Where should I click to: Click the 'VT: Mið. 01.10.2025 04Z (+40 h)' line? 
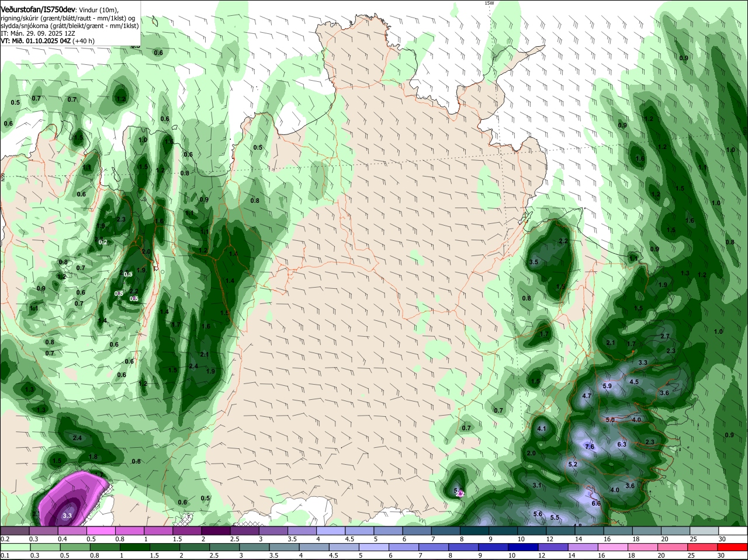(47, 41)
